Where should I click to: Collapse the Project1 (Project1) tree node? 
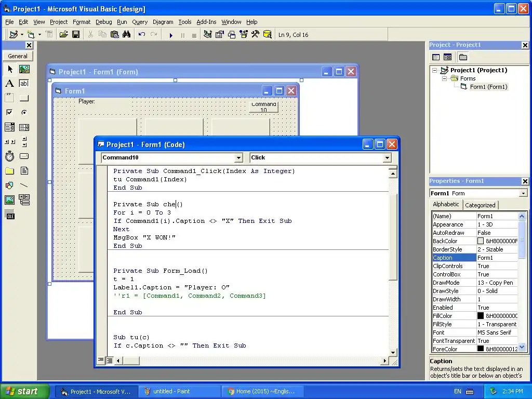tap(435, 70)
